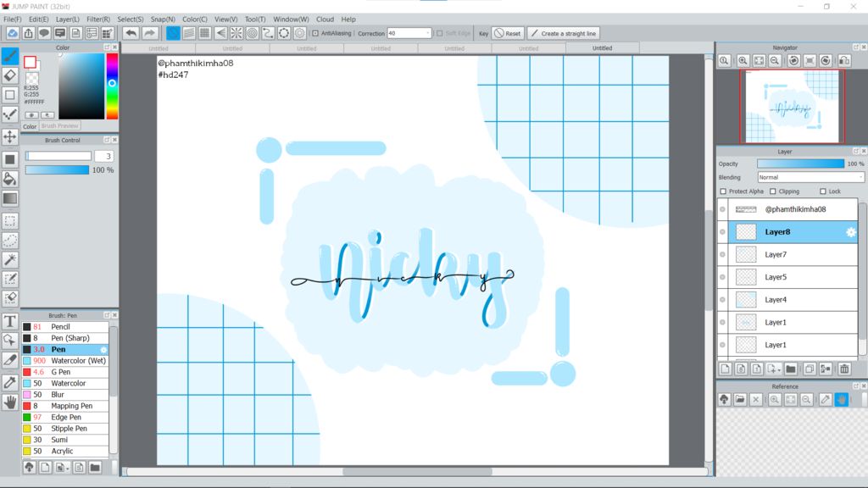Open the Cloud menu
Screen dimensions: 868x488
click(325, 19)
